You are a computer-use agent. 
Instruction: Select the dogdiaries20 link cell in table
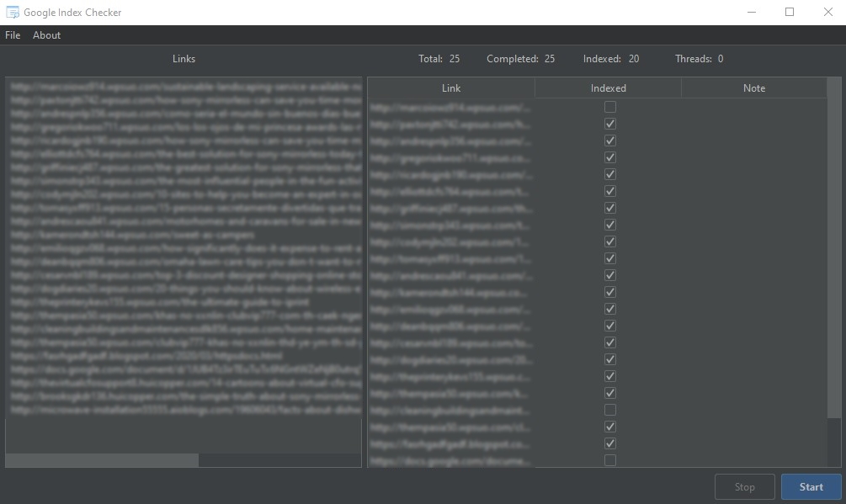(x=451, y=359)
